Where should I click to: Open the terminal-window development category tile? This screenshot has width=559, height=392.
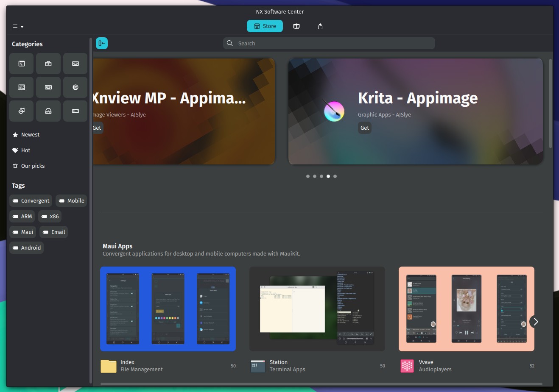coord(22,64)
